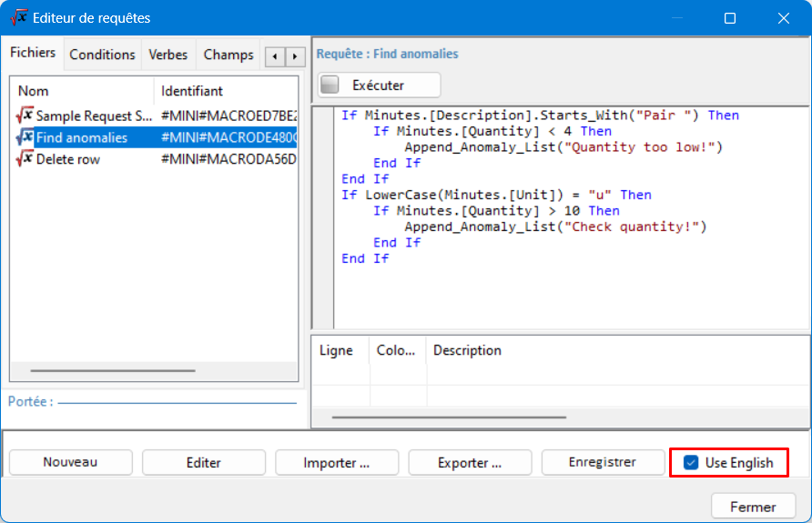This screenshot has width=812, height=523.
Task: Maximize the Editeur de requêtes window
Action: point(729,18)
